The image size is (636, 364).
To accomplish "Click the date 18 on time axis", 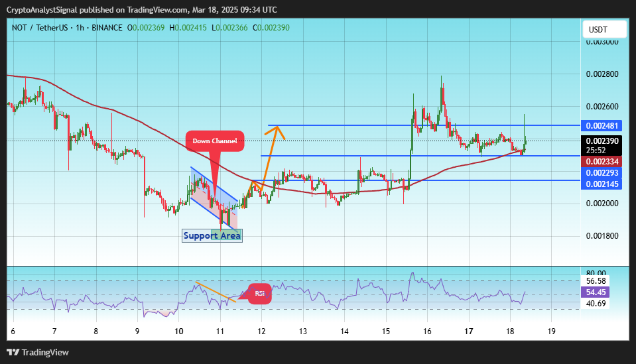I will [x=510, y=332].
